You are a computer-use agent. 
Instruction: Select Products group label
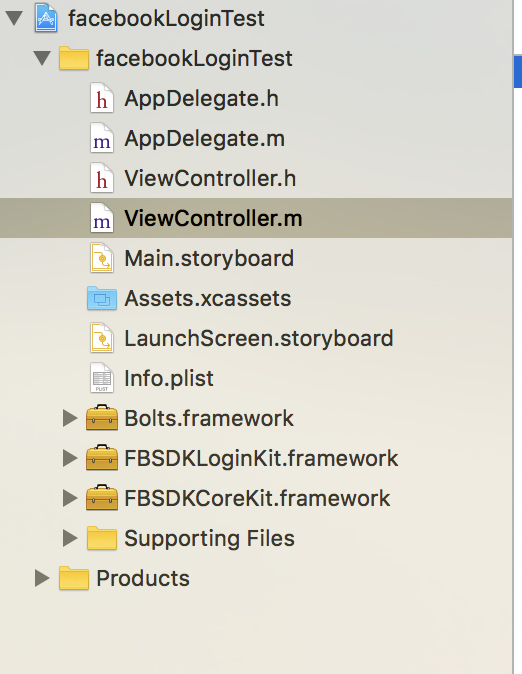(143, 578)
